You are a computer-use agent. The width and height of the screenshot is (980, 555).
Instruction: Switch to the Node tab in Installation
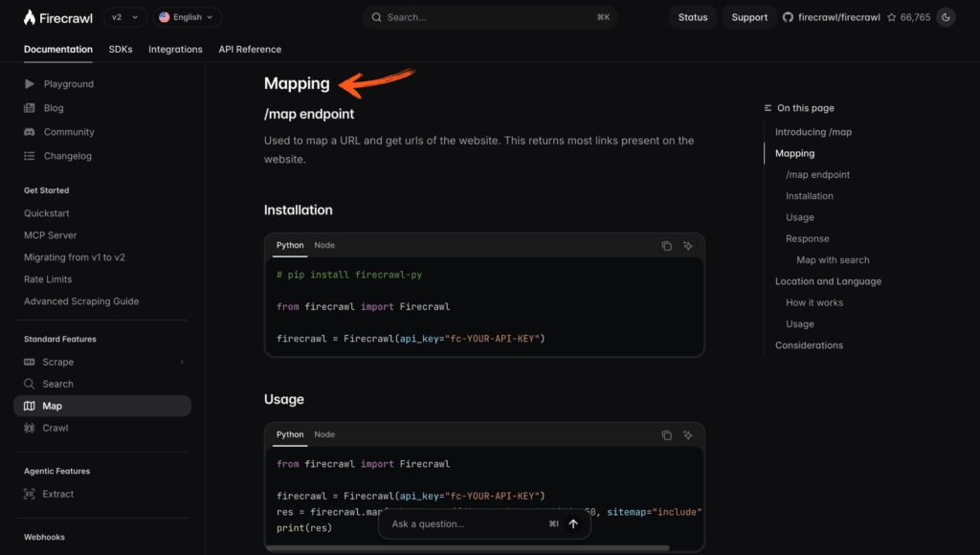pyautogui.click(x=324, y=245)
